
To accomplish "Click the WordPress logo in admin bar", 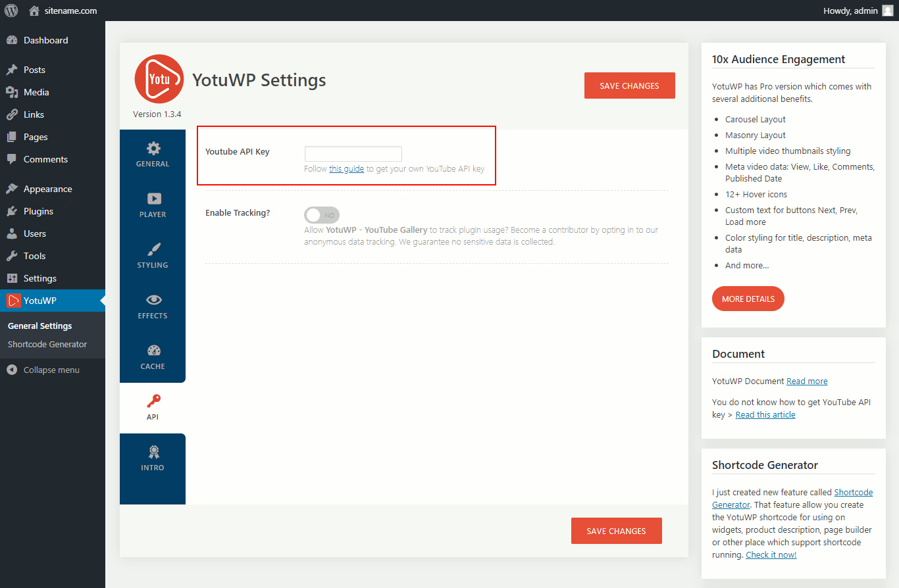I will click(x=11, y=11).
